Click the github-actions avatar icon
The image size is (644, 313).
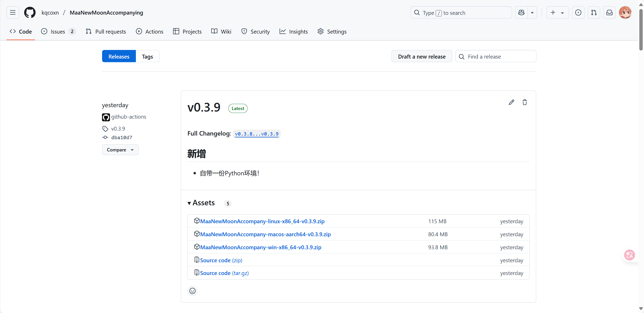click(x=106, y=117)
